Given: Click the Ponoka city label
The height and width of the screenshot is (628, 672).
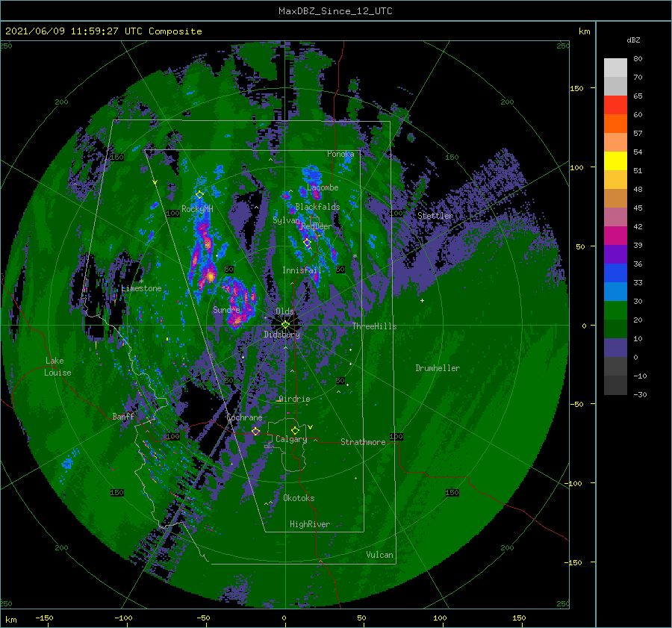Looking at the screenshot, I should click(340, 154).
